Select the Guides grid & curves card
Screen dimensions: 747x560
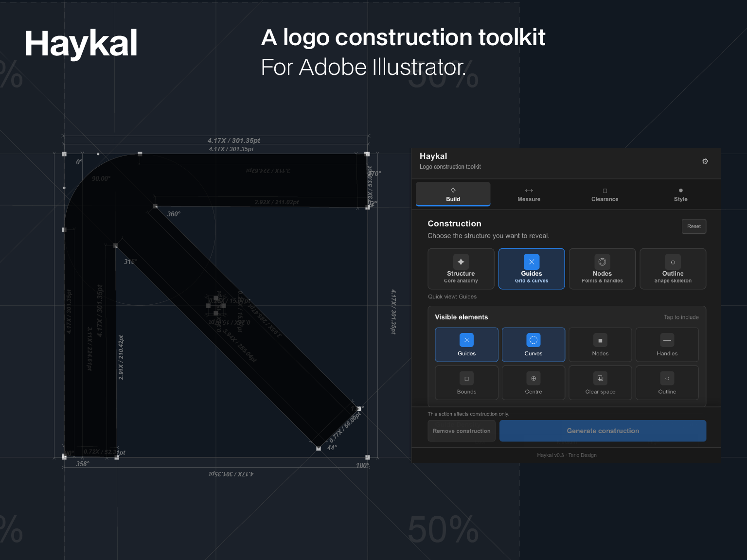pyautogui.click(x=532, y=269)
